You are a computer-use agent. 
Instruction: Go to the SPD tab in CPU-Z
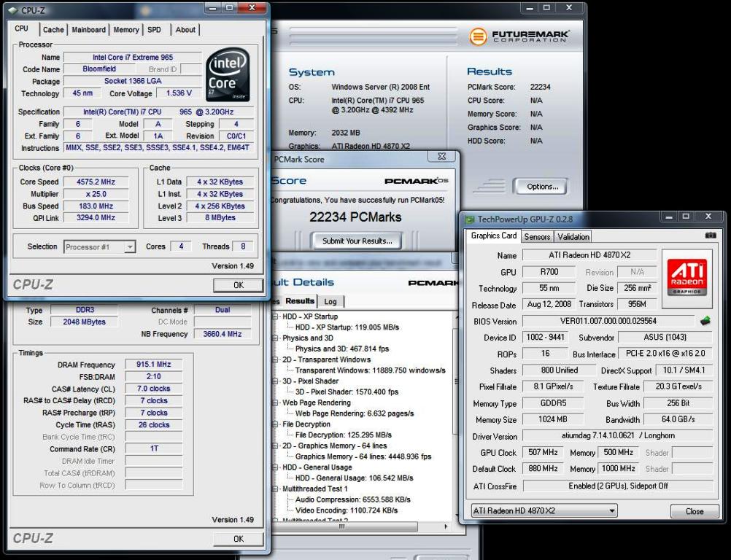tap(155, 30)
